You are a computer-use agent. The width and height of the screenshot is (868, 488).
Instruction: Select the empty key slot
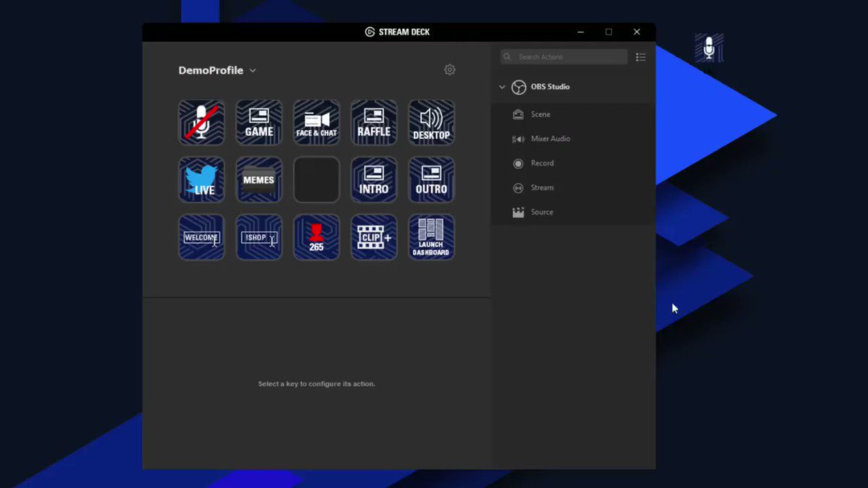[317, 180]
